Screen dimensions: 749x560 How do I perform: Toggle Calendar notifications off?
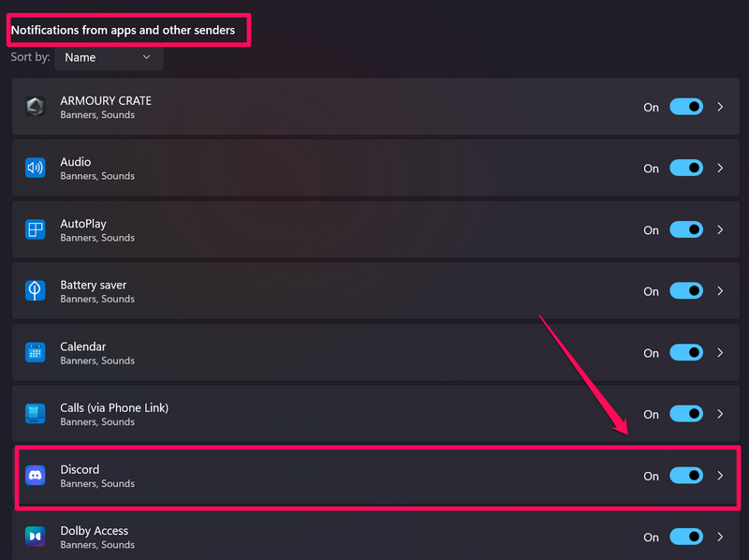pos(686,353)
